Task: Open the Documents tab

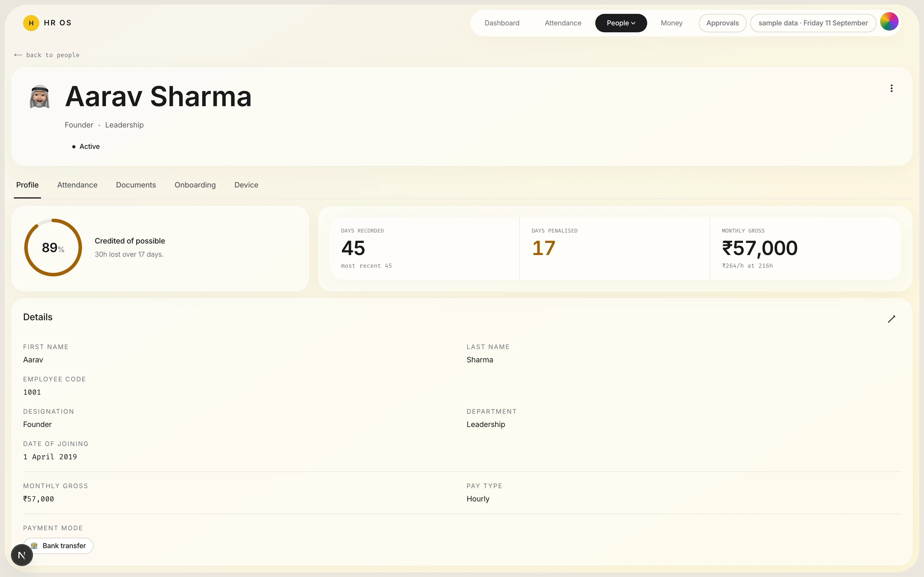Action: (x=136, y=185)
